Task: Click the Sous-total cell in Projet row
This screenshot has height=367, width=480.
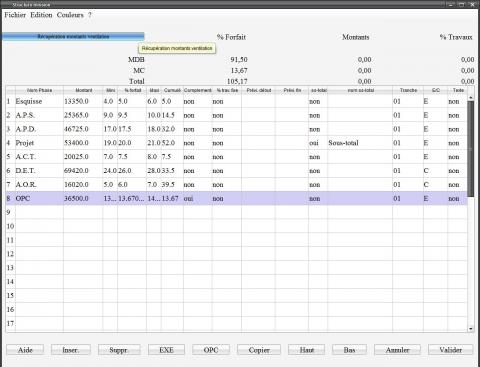Action: tap(360, 143)
